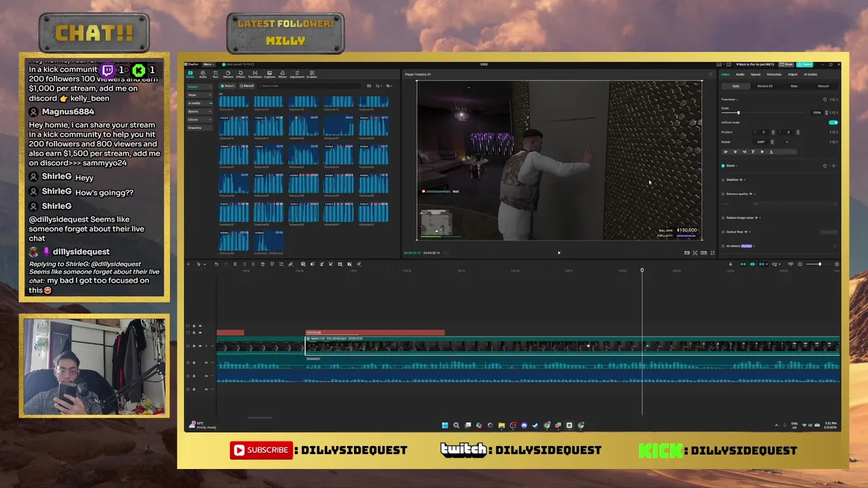Open the AI avatar tab
The image size is (868, 488).
[x=312, y=74]
